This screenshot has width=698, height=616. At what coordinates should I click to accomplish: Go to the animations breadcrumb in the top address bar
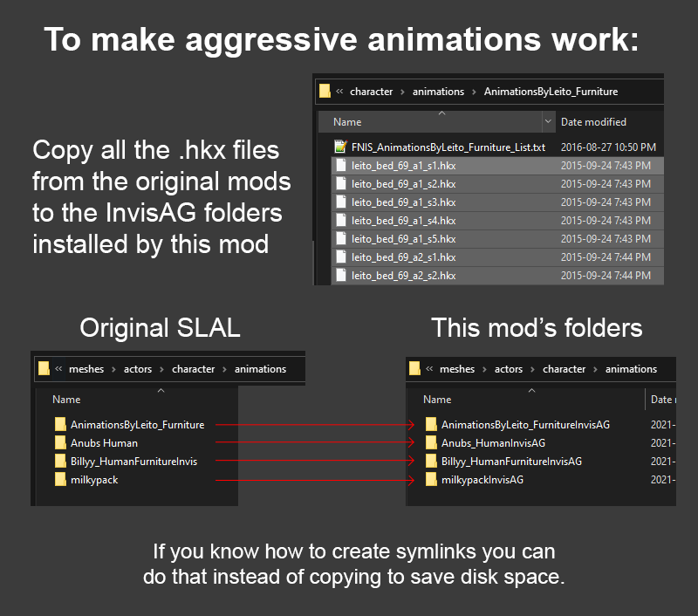438,92
